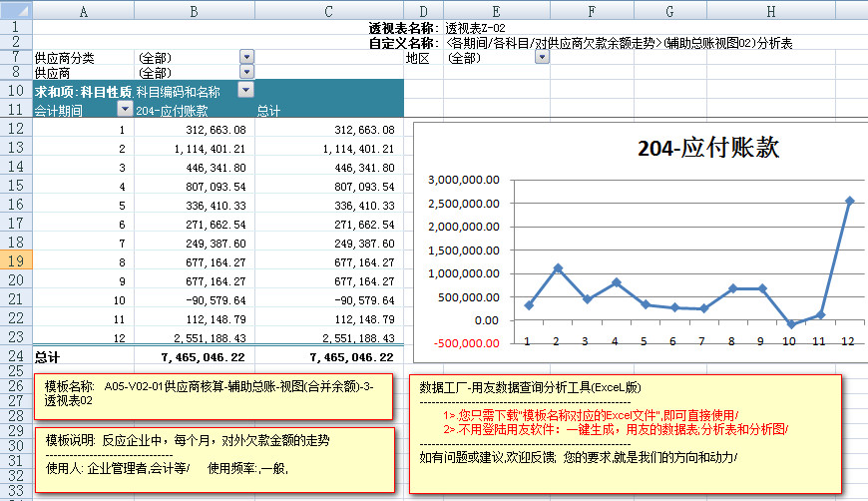
Task: Click the period 12 data point on chart
Action: click(x=849, y=201)
